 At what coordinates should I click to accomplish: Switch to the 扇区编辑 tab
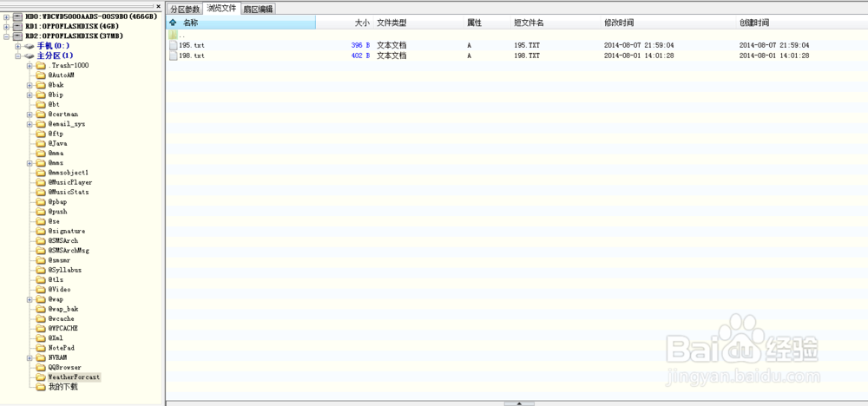(x=258, y=9)
